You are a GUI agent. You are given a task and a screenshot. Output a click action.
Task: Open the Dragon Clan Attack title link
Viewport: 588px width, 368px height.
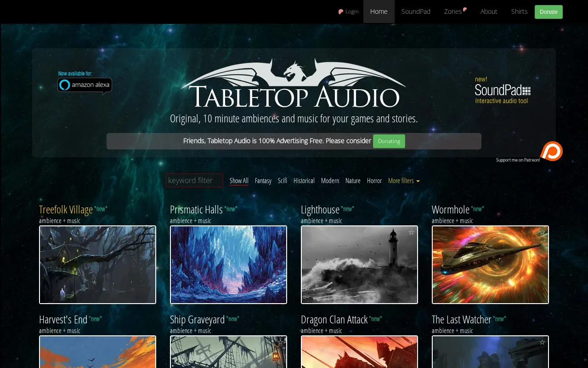pyautogui.click(x=334, y=320)
